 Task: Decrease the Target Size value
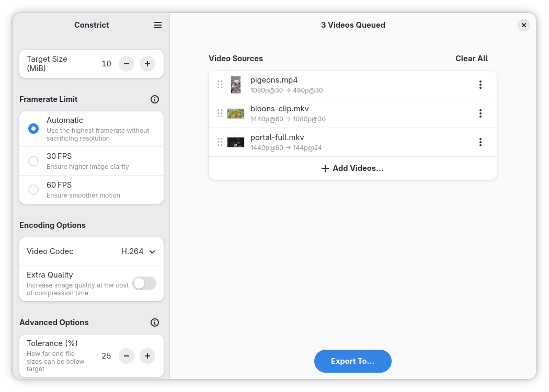pyautogui.click(x=127, y=64)
